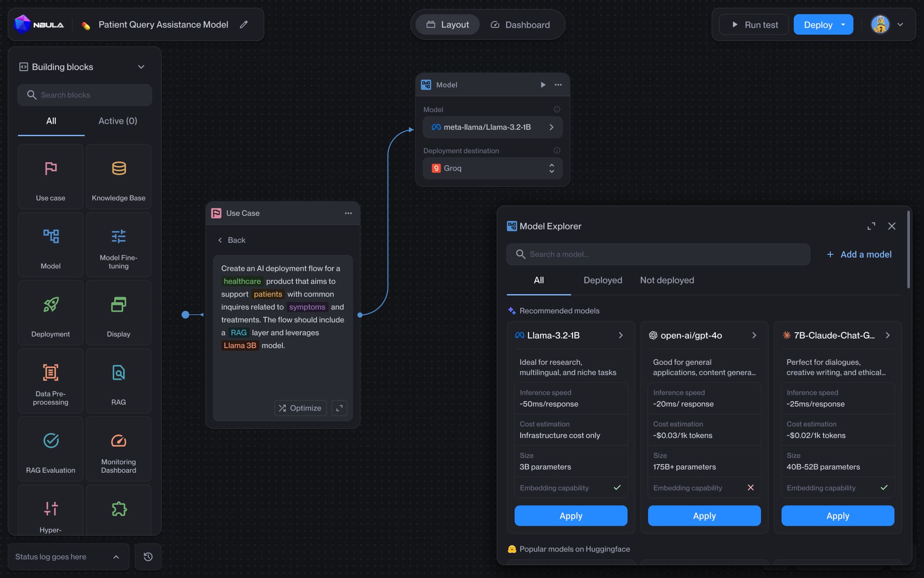Click the Search a model field
The image size is (924, 578).
point(658,254)
